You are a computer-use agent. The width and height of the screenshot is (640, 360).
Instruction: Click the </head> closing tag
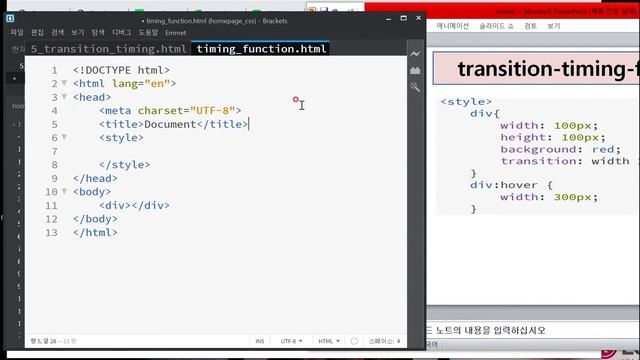tap(95, 178)
